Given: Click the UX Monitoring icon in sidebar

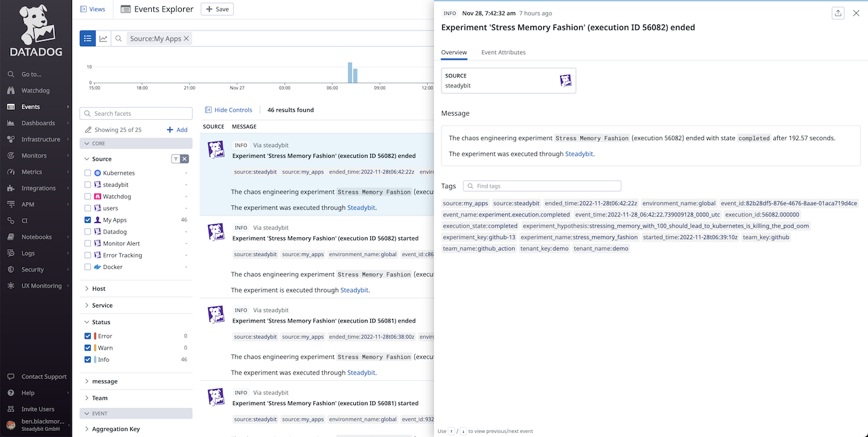Looking at the screenshot, I should pos(11,286).
